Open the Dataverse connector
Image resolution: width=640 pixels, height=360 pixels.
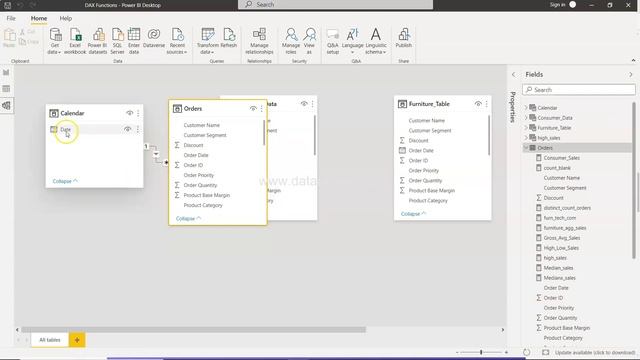tap(154, 38)
